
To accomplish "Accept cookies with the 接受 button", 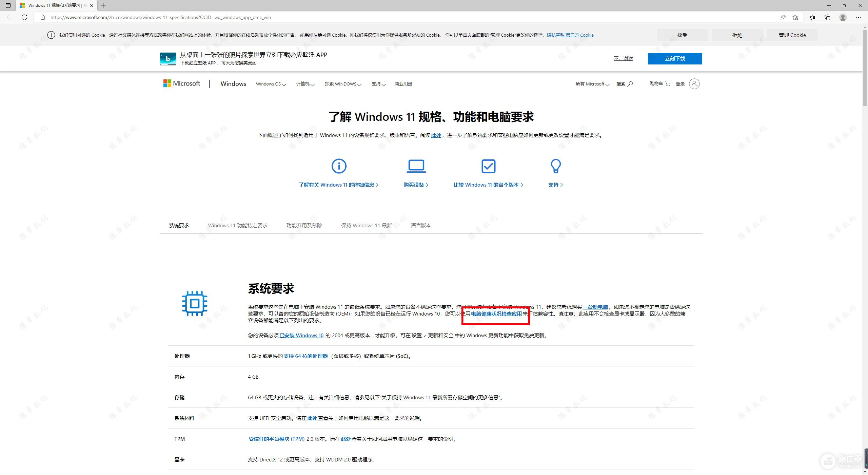I will (682, 35).
